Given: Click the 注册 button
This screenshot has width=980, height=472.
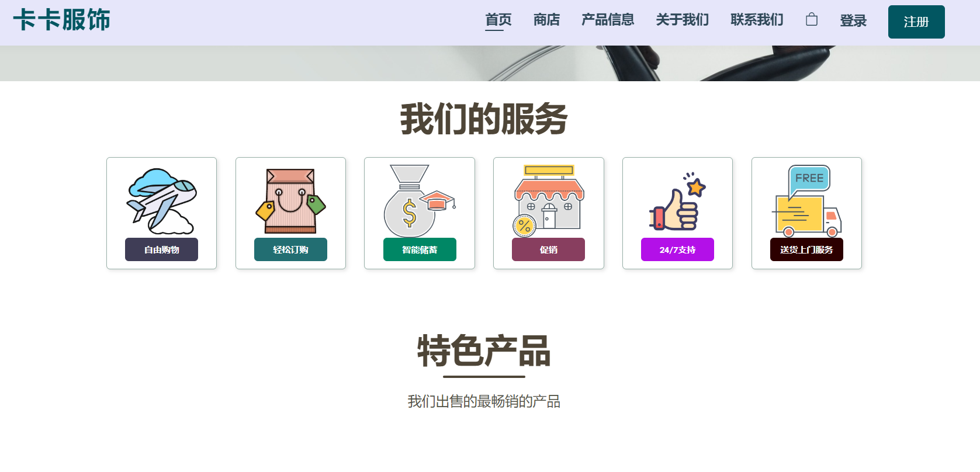Looking at the screenshot, I should pyautogui.click(x=916, y=22).
